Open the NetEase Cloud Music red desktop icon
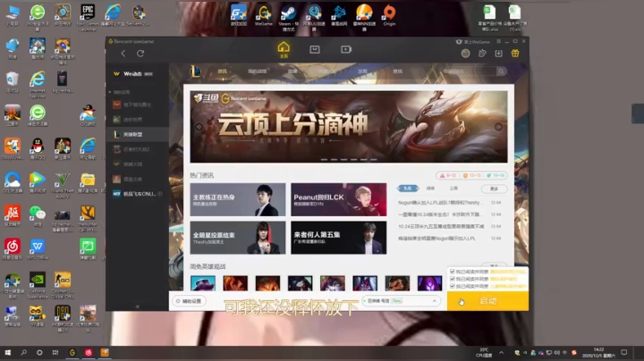Viewport: 644px width, 361px height. [13, 249]
